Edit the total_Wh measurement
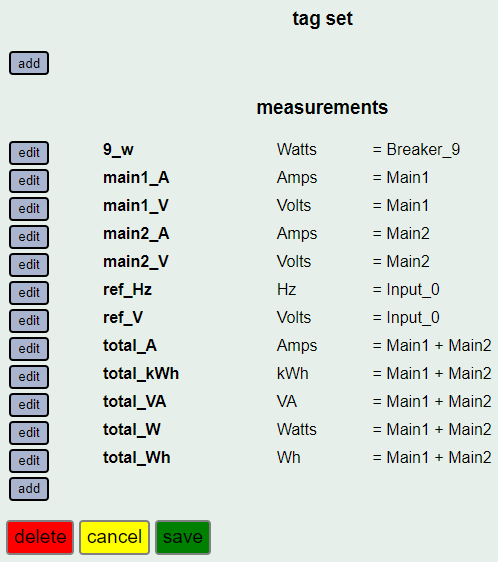The image size is (498, 562). click(x=29, y=461)
